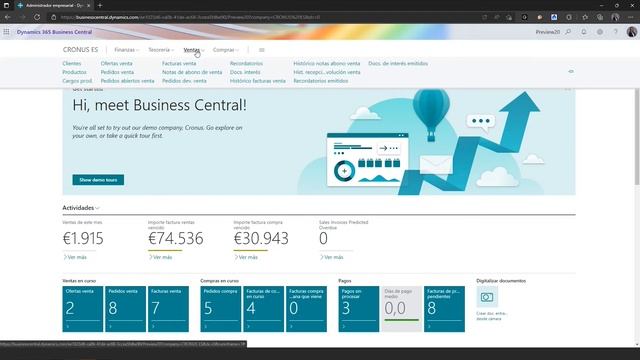Open Notas de abono de venta

(x=192, y=72)
